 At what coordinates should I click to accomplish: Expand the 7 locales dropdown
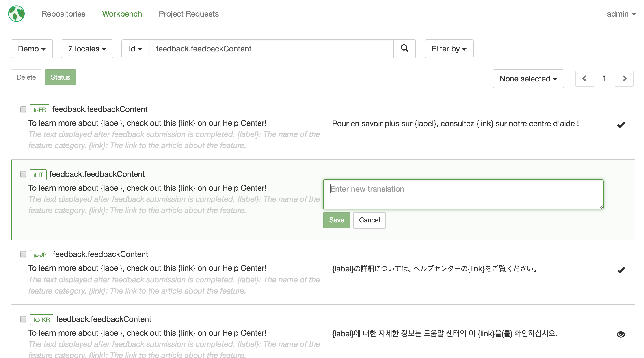tap(87, 49)
